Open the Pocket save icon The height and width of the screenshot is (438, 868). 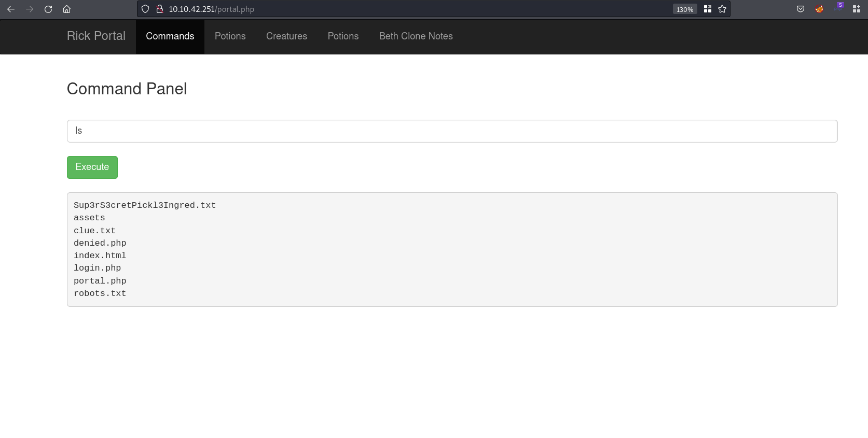pos(801,9)
